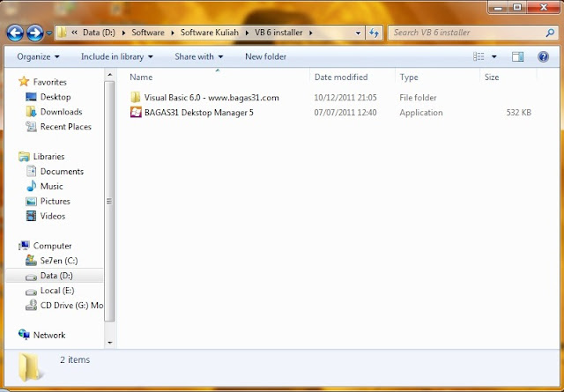This screenshot has width=564, height=392.
Task: Open the view options dropdown arrow
Action: coord(493,57)
